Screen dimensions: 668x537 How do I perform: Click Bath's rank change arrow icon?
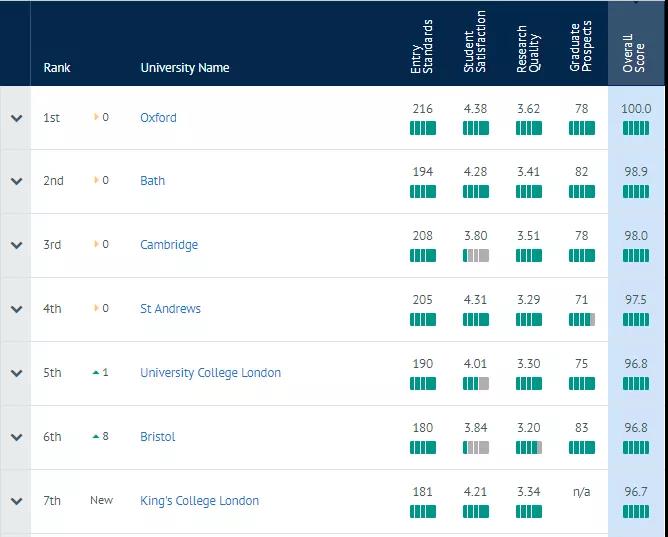tap(96, 180)
